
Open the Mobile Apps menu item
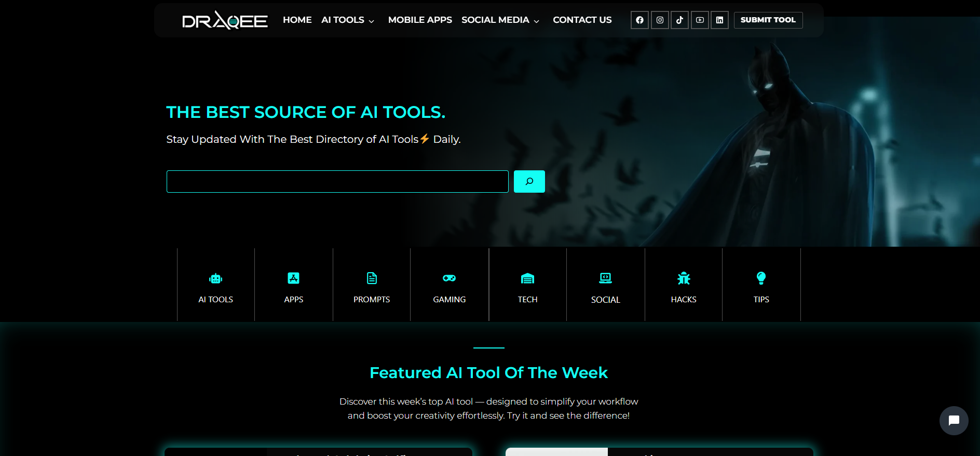[420, 20]
